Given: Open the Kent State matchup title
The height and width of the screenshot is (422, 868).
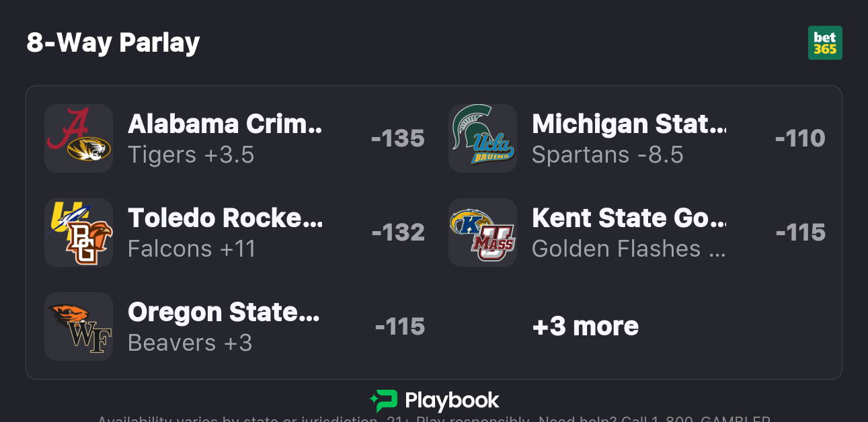Looking at the screenshot, I should tap(629, 218).
